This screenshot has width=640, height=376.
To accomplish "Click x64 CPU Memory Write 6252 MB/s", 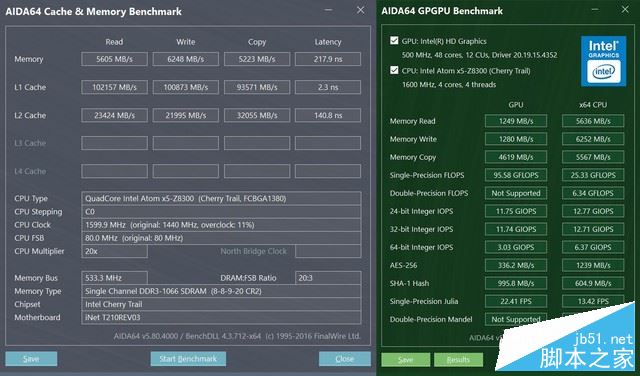I will (x=593, y=139).
